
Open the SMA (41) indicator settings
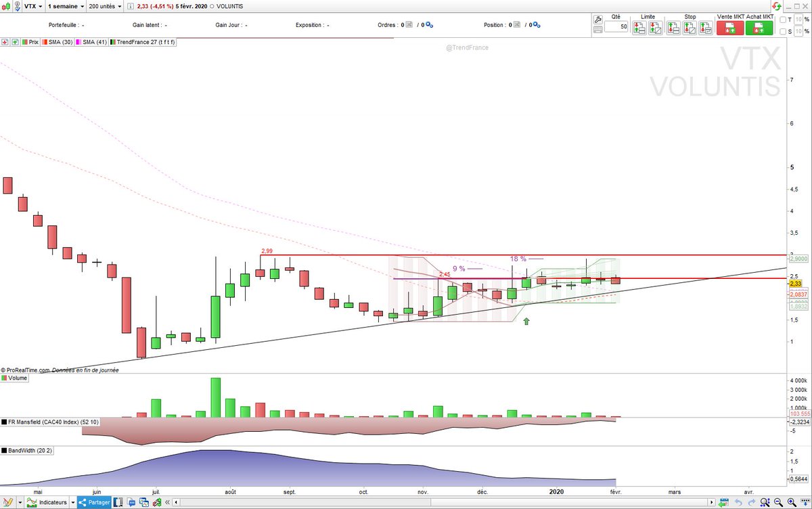point(92,42)
